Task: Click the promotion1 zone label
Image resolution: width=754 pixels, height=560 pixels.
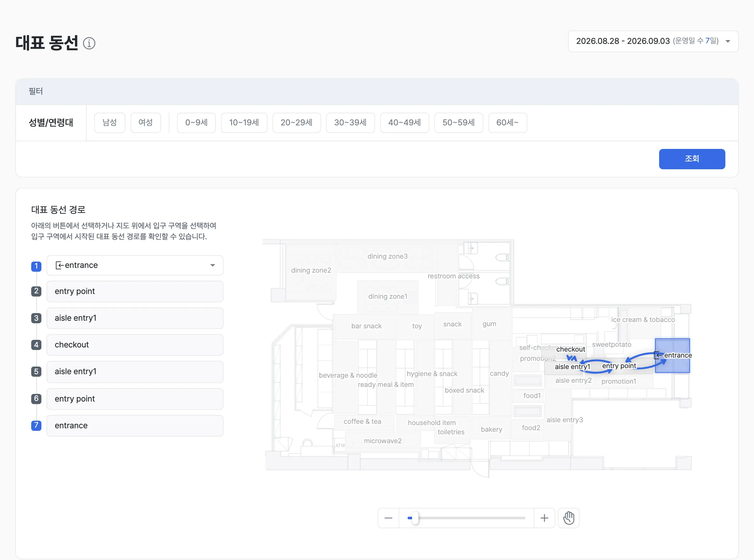Action: tap(618, 381)
